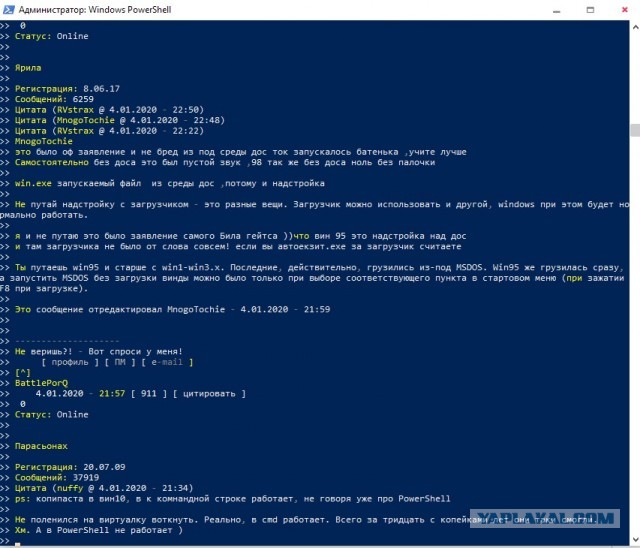The height and width of the screenshot is (548, 640).
Task: Click the standalone 'MnogoTochie' line
Action: click(x=44, y=141)
